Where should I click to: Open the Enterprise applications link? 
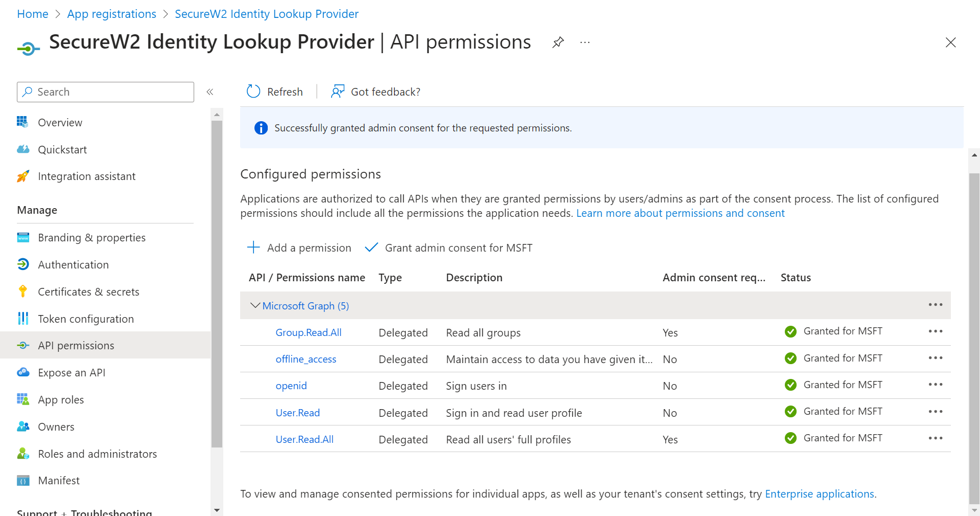(819, 493)
